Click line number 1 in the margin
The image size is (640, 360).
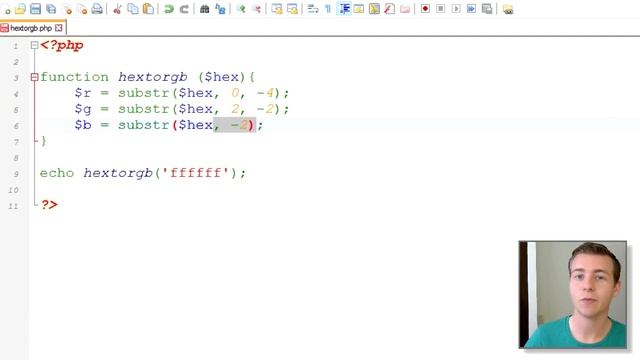pos(16,46)
